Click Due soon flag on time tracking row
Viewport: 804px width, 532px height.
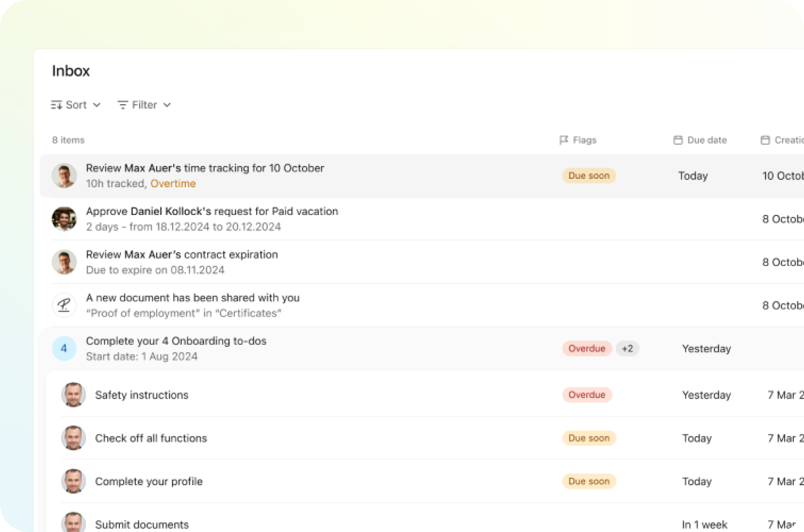pyautogui.click(x=589, y=175)
